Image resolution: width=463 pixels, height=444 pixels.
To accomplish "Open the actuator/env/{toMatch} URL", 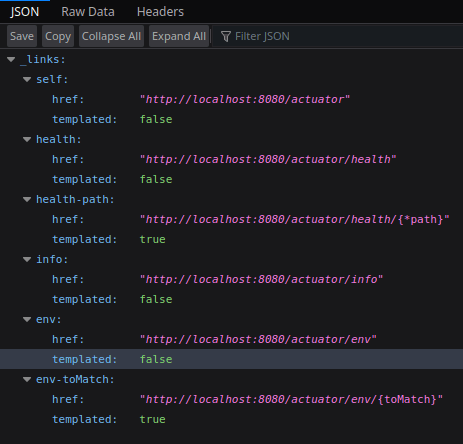I will pyautogui.click(x=291, y=399).
